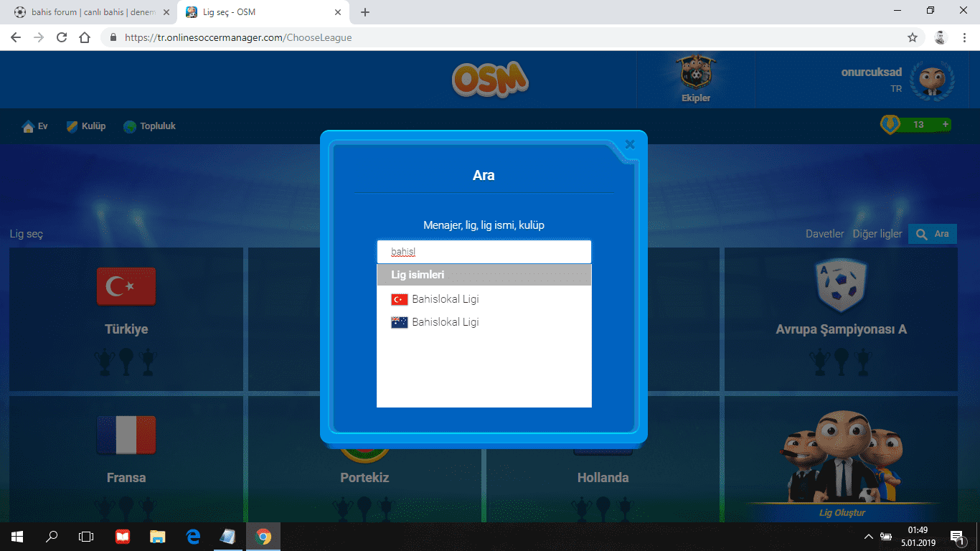Open Diğer ligler link

click(x=877, y=234)
